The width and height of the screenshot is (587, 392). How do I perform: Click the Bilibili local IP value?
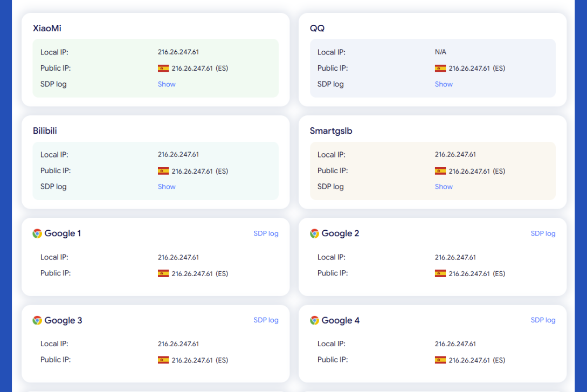coord(178,155)
